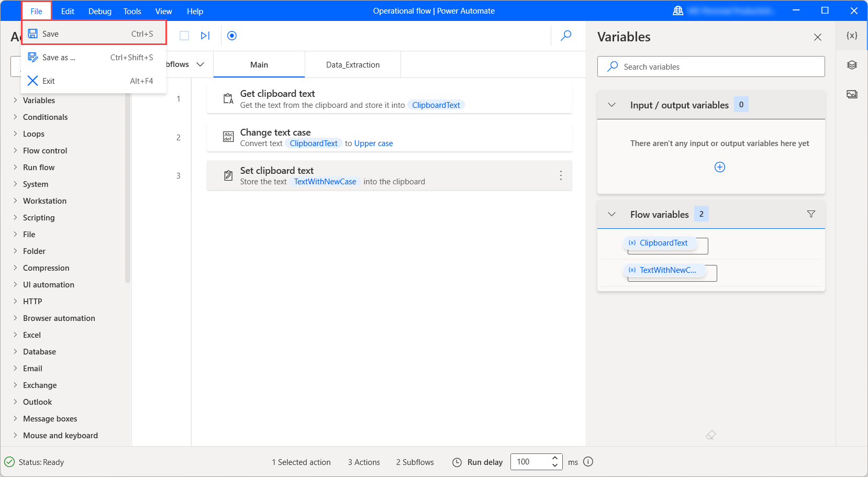Click the Run delay clock icon
The width and height of the screenshot is (868, 477).
pos(457,462)
